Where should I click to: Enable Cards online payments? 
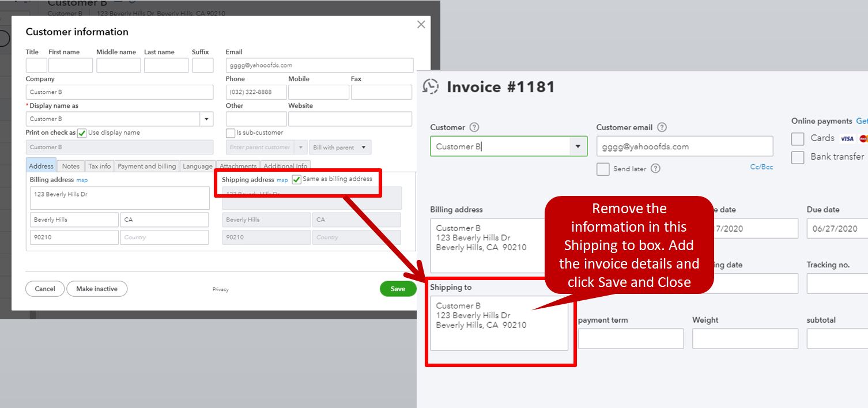(797, 138)
